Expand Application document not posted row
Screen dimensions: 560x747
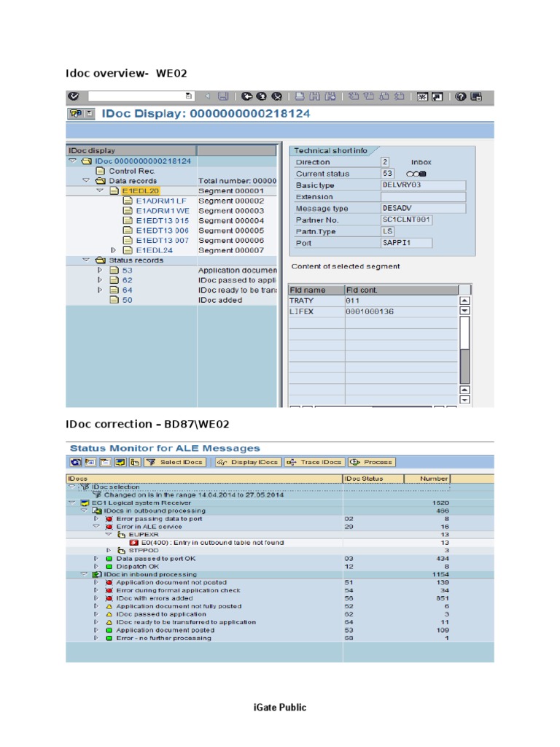96,582
